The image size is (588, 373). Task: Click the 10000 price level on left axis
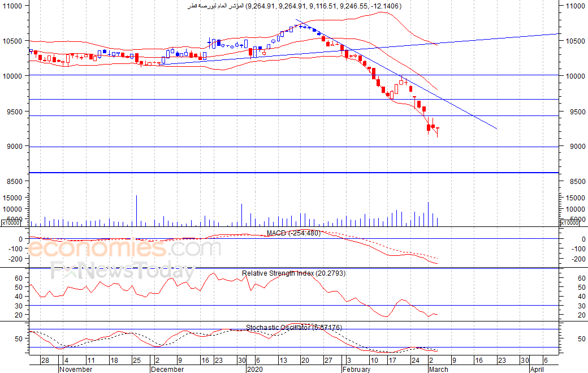point(12,76)
